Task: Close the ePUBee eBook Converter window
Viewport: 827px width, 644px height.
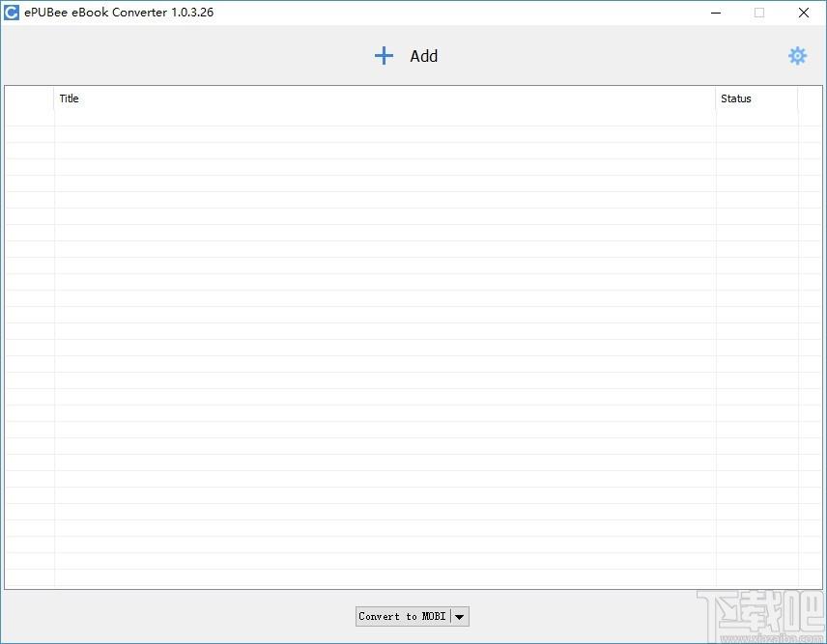Action: [x=803, y=13]
